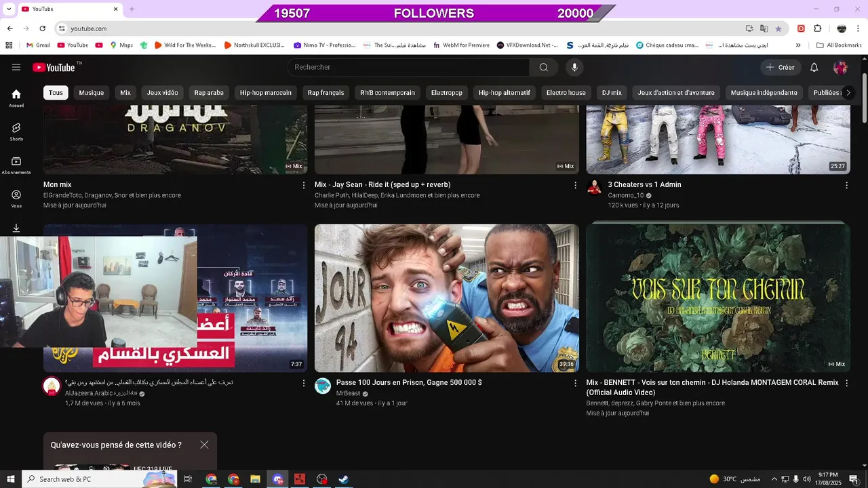This screenshot has height=488, width=868.
Task: Open options menu for 3 Cheaters vs 1 Admin
Action: tap(846, 185)
